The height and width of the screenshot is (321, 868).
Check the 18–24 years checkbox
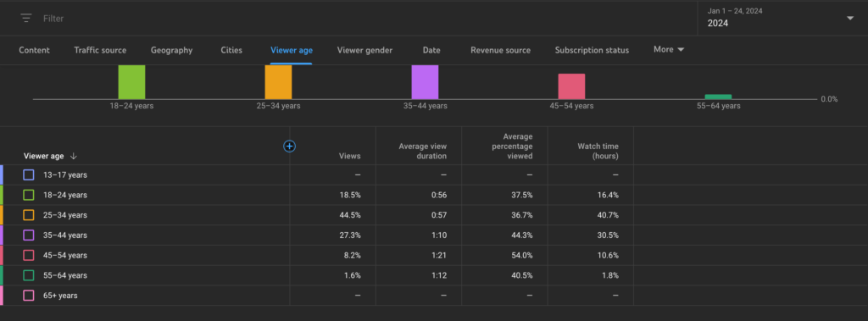[x=29, y=195]
